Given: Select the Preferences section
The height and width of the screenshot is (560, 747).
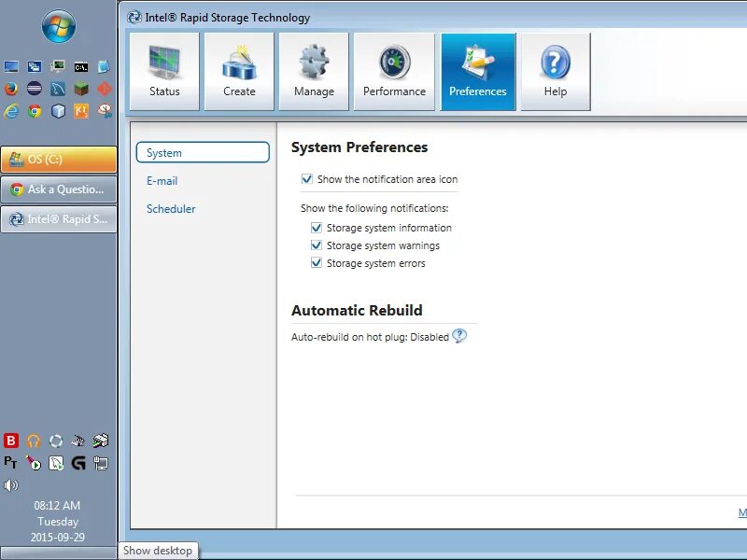Looking at the screenshot, I should pos(478,72).
